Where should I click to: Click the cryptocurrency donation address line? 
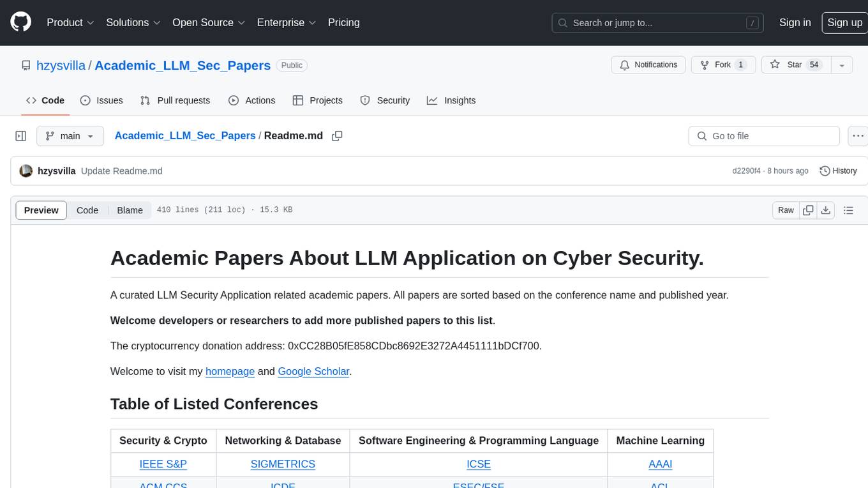pyautogui.click(x=326, y=346)
